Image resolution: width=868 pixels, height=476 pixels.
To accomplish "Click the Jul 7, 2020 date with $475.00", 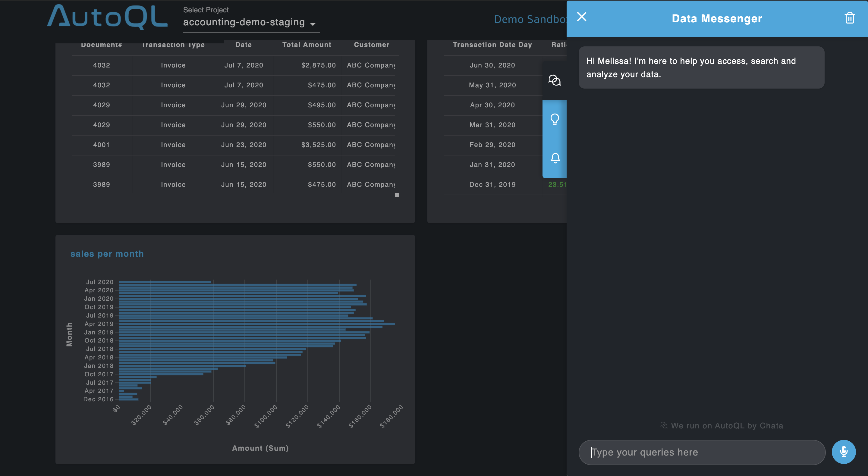I will [244, 85].
